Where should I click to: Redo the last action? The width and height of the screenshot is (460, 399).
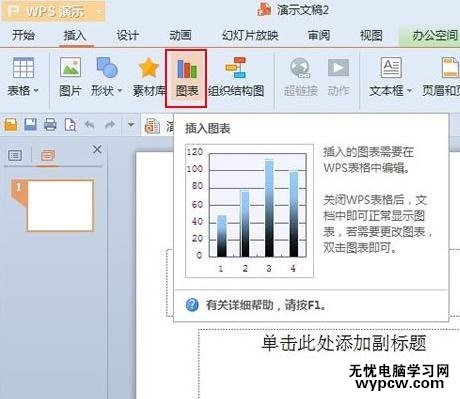point(110,125)
